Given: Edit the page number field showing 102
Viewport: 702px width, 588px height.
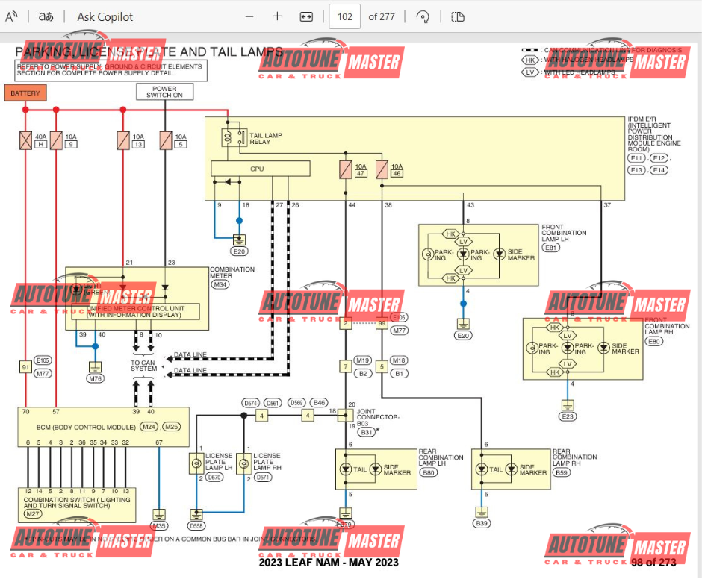Looking at the screenshot, I should [x=344, y=16].
